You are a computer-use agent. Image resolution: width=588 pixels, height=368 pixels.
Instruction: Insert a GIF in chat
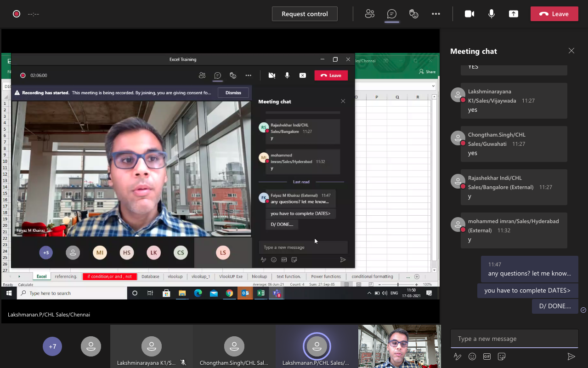coord(487,356)
